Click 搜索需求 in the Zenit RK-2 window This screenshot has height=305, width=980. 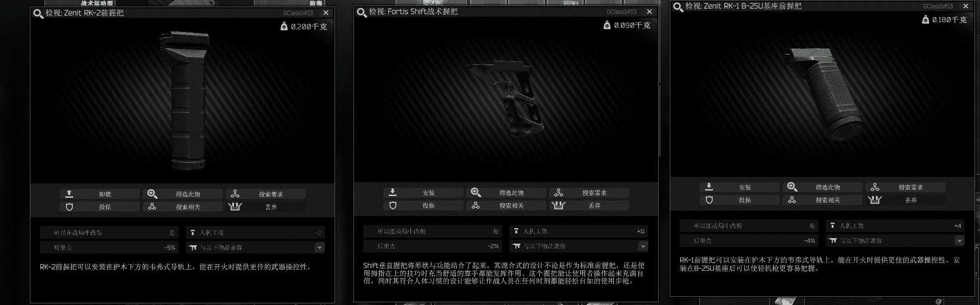265,194
